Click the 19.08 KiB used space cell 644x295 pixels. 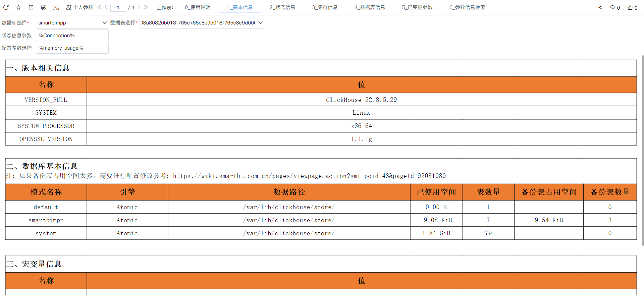pyautogui.click(x=436, y=220)
